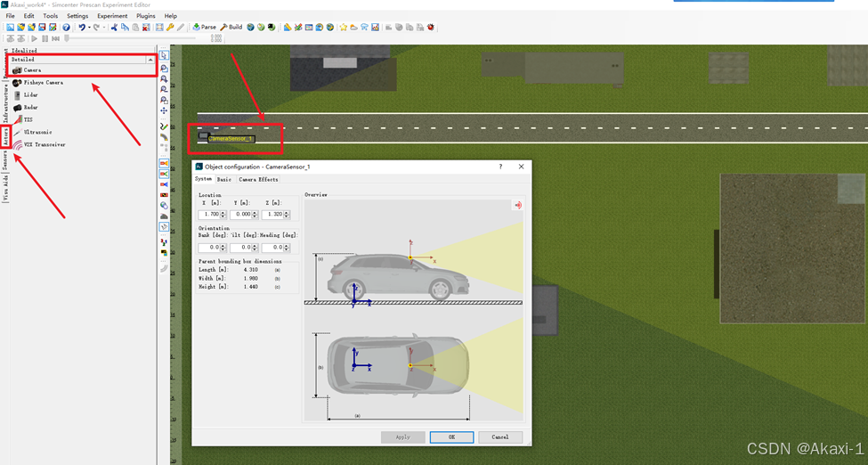This screenshot has height=465, width=868.
Task: Click the red X delete icon in toolbar
Action: (x=146, y=27)
